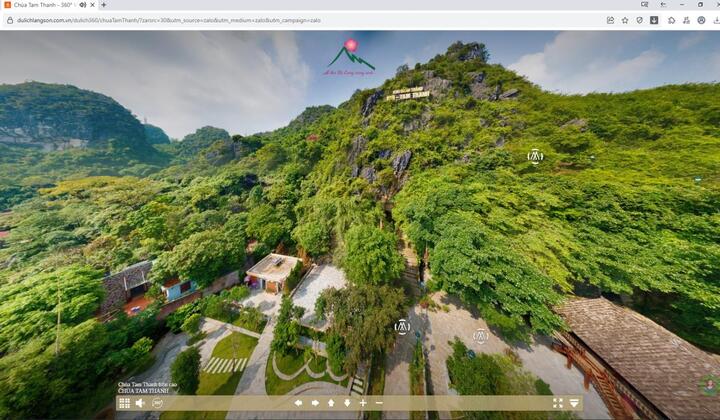Viewport: 720px width, 420px height.
Task: Click the address bar URL field
Action: click(x=300, y=20)
